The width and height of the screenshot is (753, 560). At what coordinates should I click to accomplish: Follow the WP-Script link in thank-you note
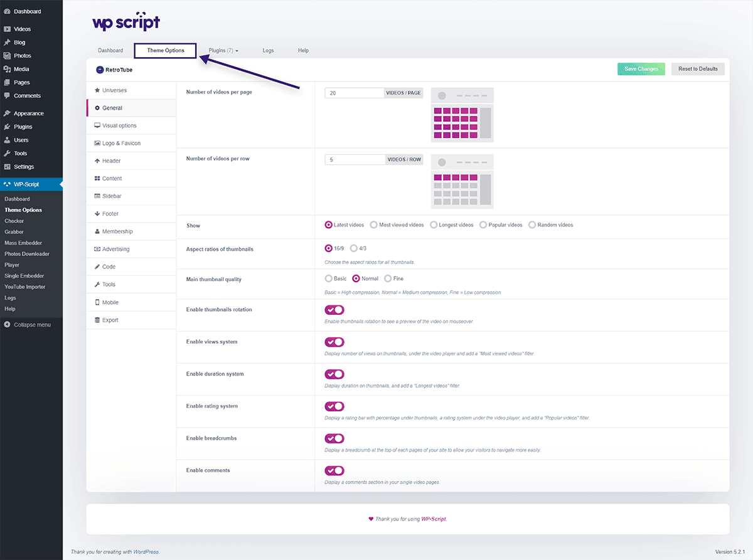coord(433,519)
